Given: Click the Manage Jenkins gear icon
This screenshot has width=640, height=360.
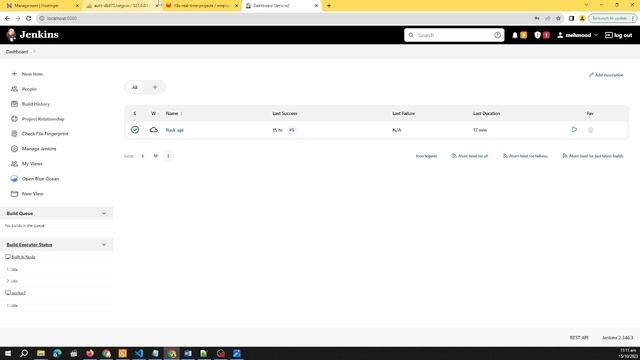Looking at the screenshot, I should point(14,149).
